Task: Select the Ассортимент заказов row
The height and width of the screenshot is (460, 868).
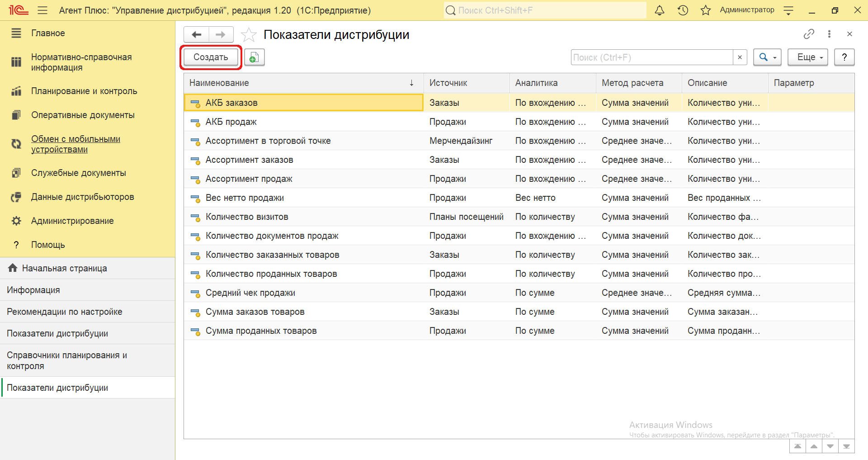Action: pyautogui.click(x=519, y=160)
